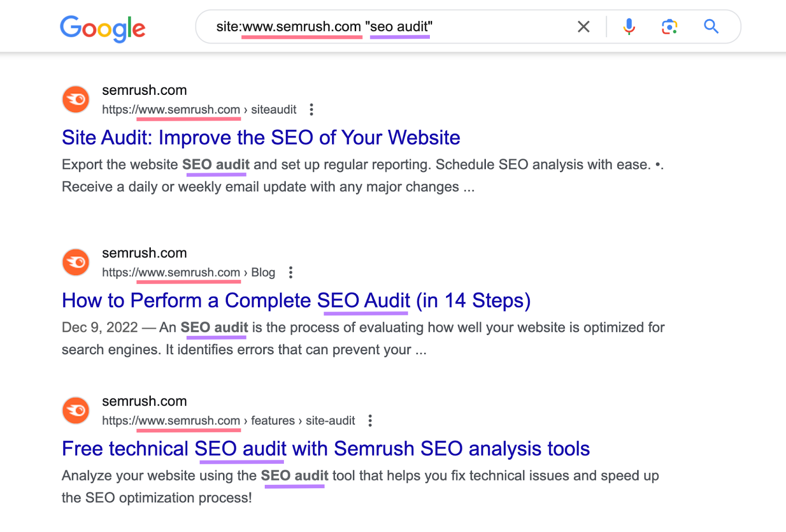Viewport: 786px width, 532px height.
Task: Click the siteaudit breadcrumb
Action: coord(274,110)
